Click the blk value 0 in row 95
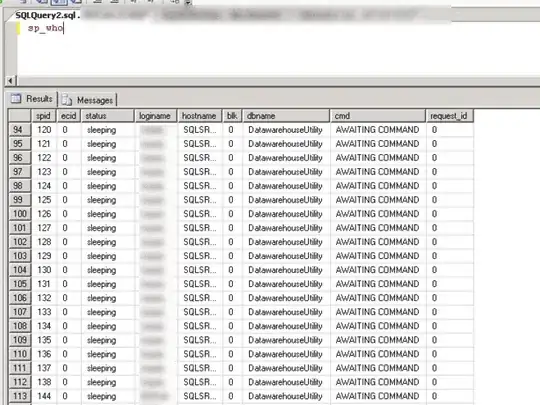Image resolution: width=540 pixels, height=405 pixels. click(231, 144)
